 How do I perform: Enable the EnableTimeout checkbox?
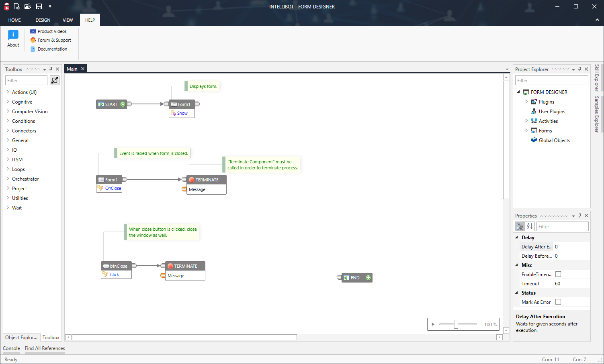[558, 274]
